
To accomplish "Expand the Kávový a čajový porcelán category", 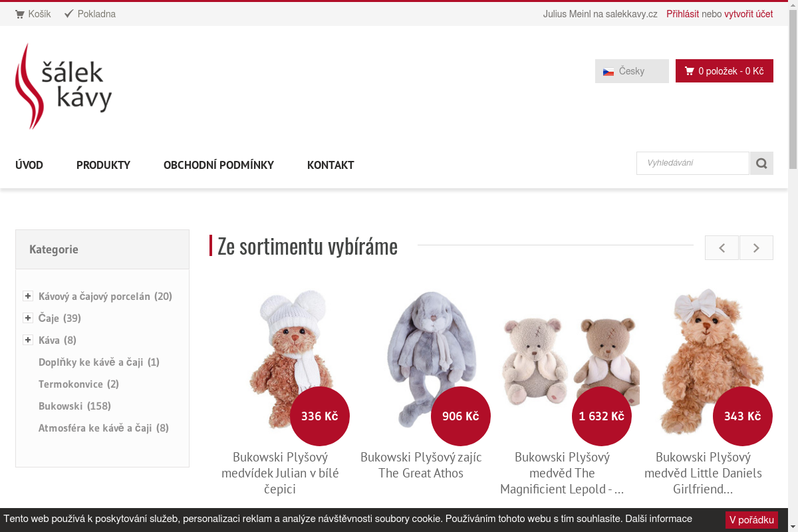I will click(x=28, y=296).
